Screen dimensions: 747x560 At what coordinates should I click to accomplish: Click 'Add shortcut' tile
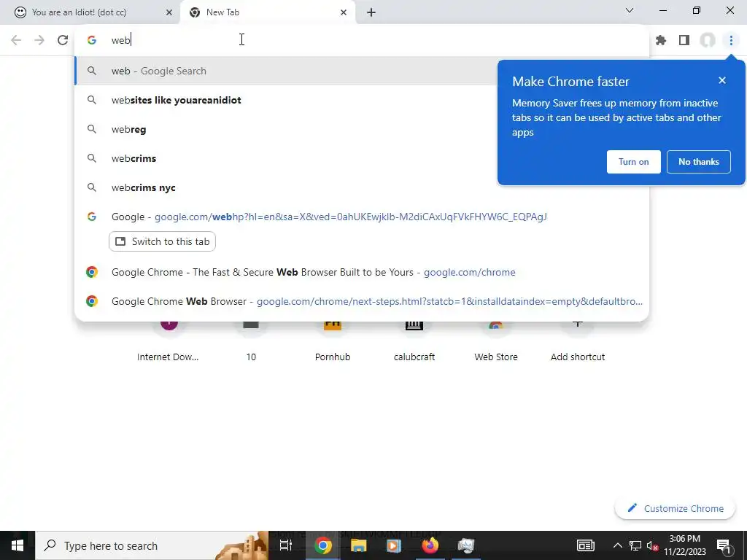(578, 341)
